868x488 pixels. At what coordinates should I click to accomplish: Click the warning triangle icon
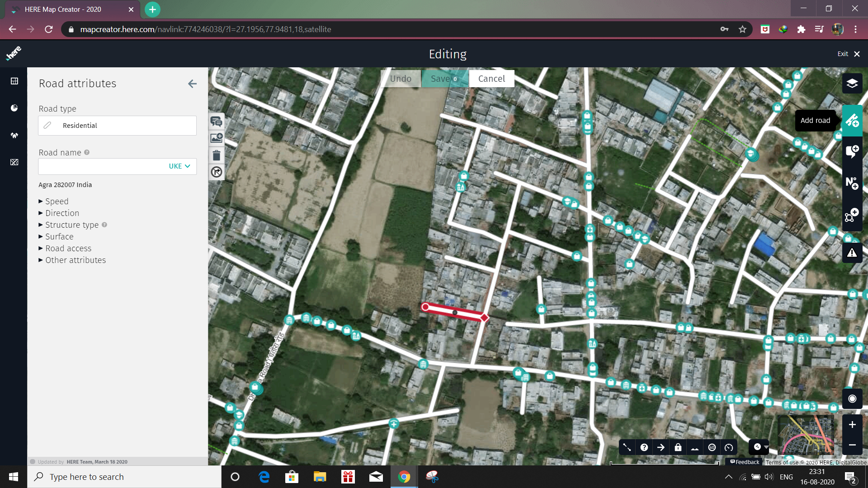852,253
